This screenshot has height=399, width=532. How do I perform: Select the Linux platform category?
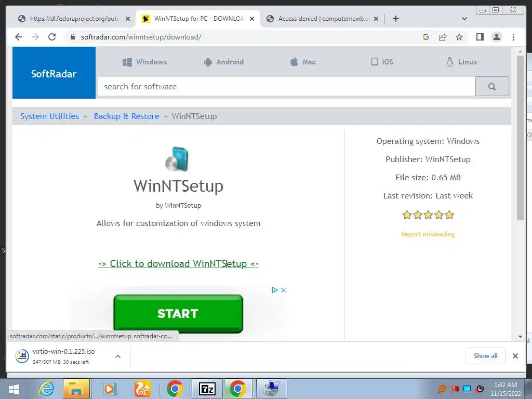[462, 62]
